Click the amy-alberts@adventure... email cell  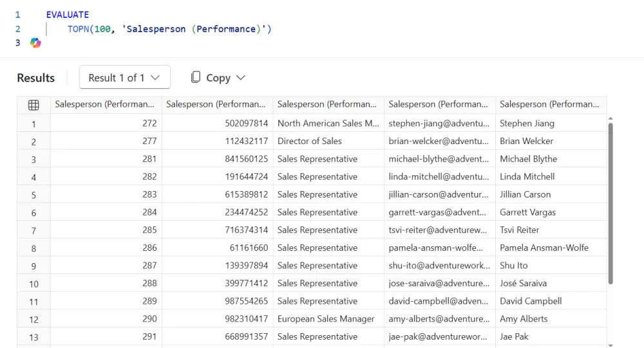pos(439,319)
